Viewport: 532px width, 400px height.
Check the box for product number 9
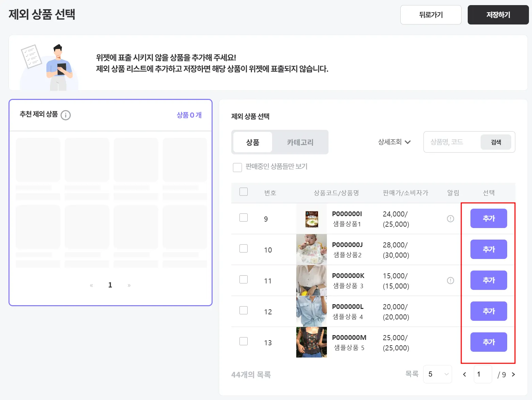point(244,218)
